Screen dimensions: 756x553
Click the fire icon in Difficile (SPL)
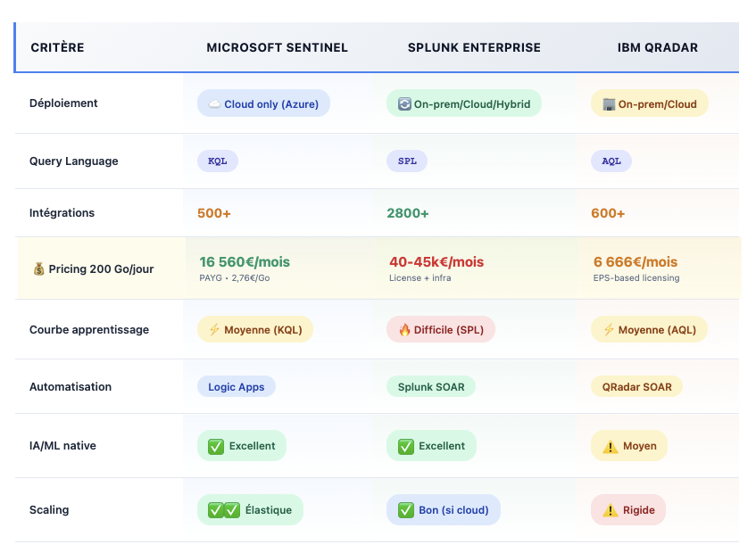(x=404, y=329)
